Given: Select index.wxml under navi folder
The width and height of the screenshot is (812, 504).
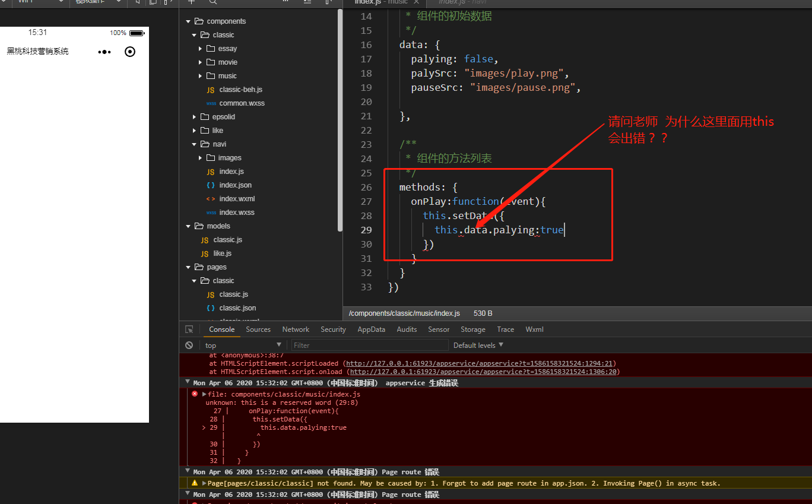Looking at the screenshot, I should point(237,199).
